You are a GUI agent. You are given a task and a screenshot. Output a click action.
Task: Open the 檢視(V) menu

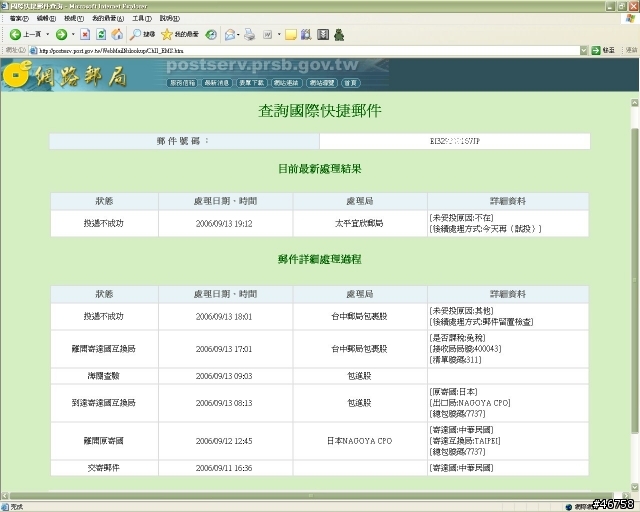(73, 18)
